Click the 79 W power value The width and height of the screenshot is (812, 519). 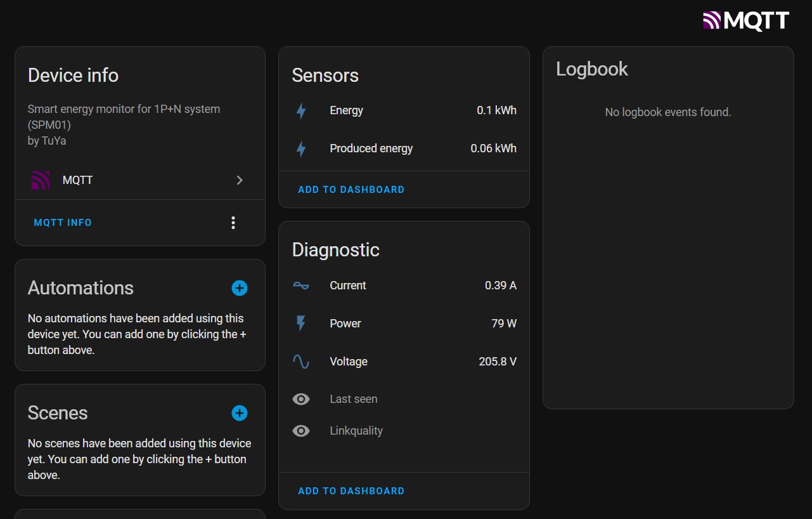[504, 324]
